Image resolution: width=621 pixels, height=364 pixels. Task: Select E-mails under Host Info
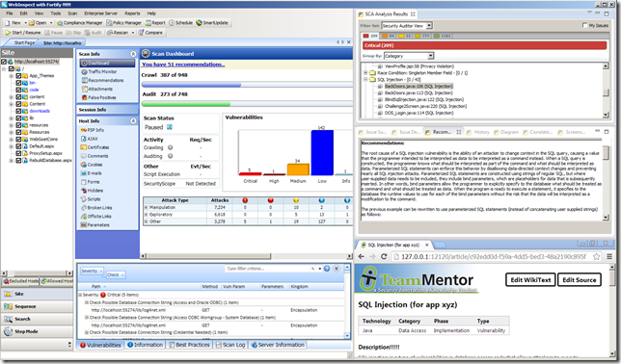click(x=91, y=173)
